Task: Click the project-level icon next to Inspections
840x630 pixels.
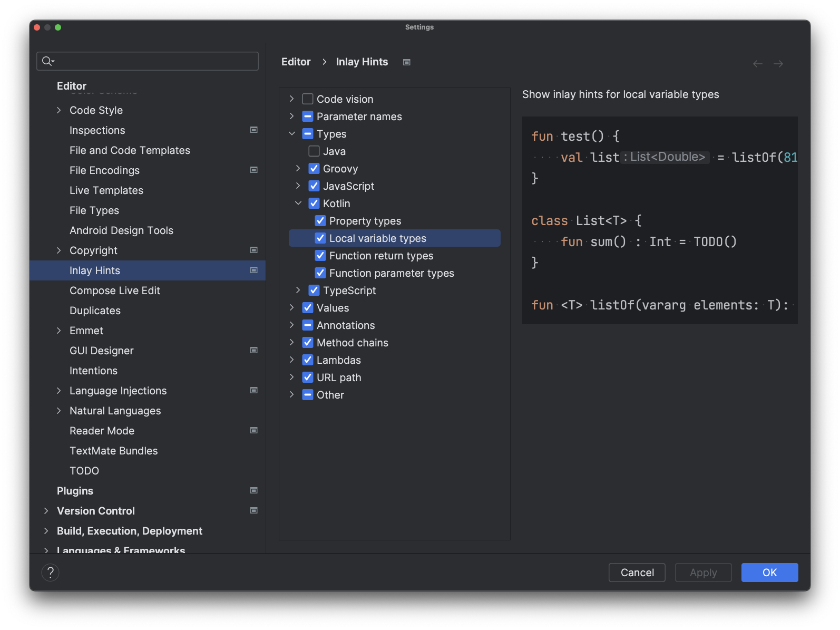Action: (x=254, y=130)
